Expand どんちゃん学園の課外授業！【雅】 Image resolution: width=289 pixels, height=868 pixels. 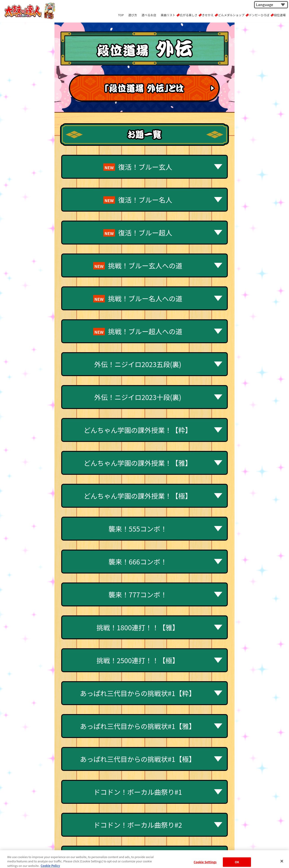pyautogui.click(x=144, y=463)
